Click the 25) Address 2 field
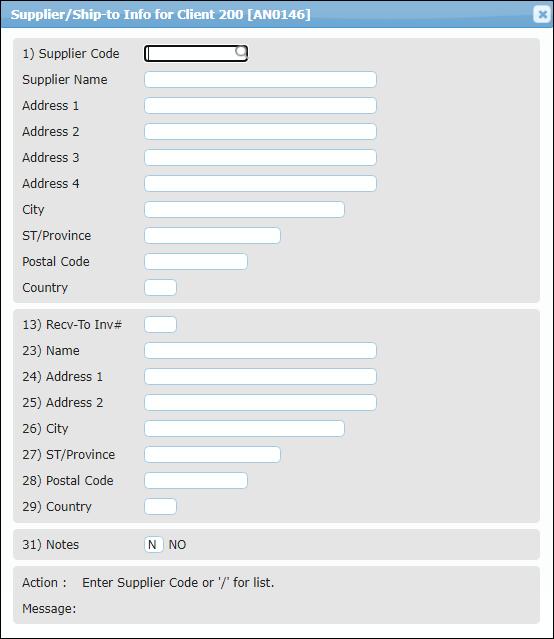The height and width of the screenshot is (639, 554). [260, 403]
